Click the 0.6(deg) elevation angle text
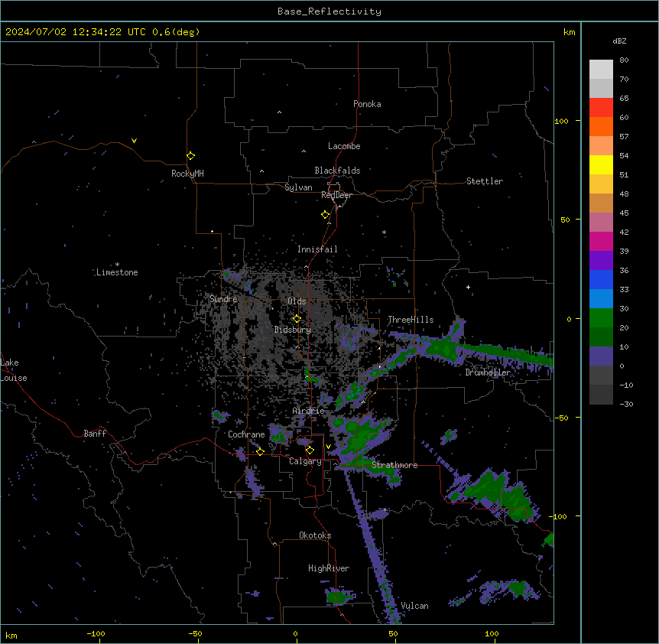This screenshot has height=644, width=659. [x=176, y=32]
